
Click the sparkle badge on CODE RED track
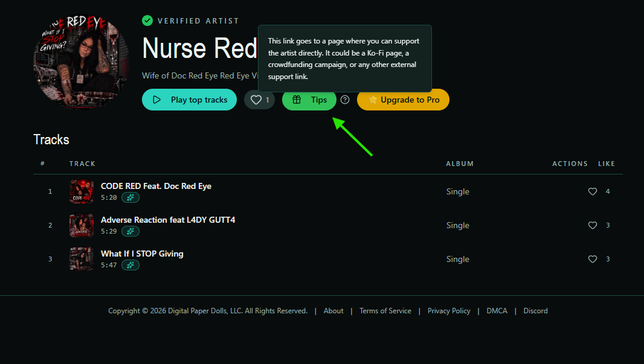pyautogui.click(x=130, y=197)
